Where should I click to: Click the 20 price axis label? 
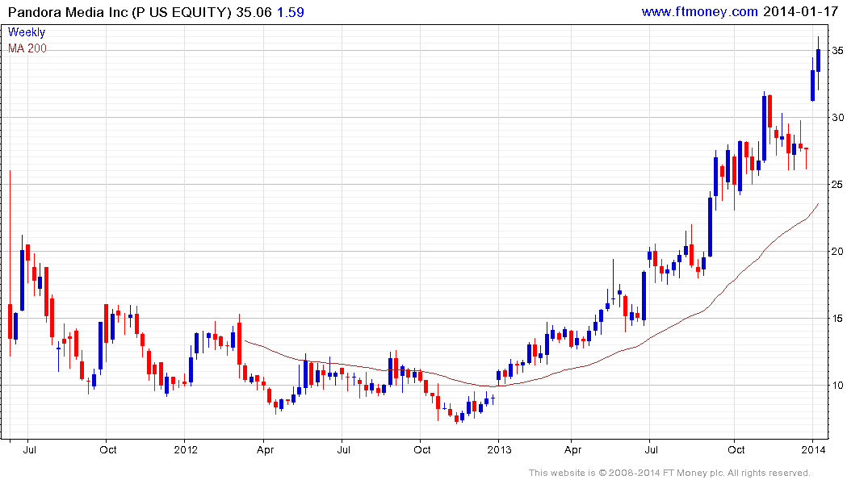pyautogui.click(x=839, y=252)
